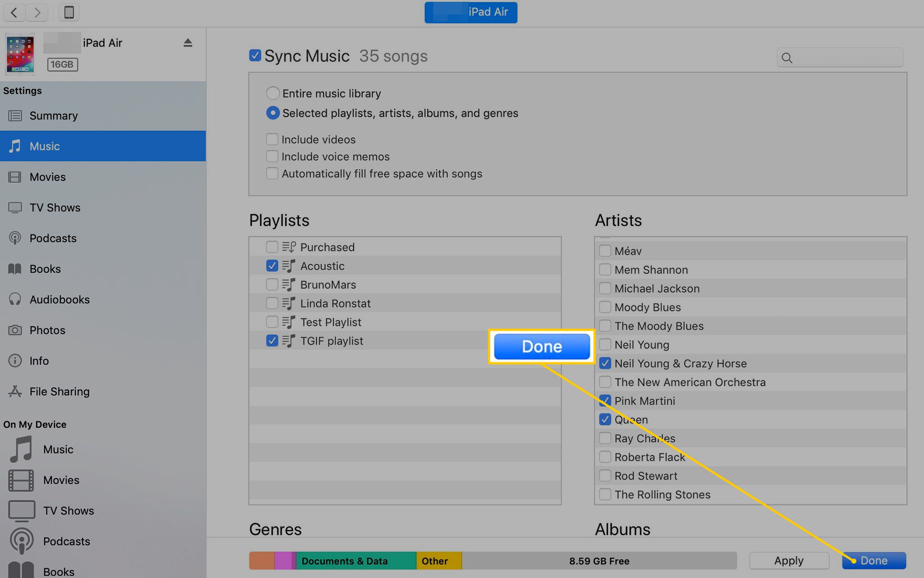Image resolution: width=924 pixels, height=578 pixels.
Task: Show Books under On My Device
Action: [x=103, y=569]
